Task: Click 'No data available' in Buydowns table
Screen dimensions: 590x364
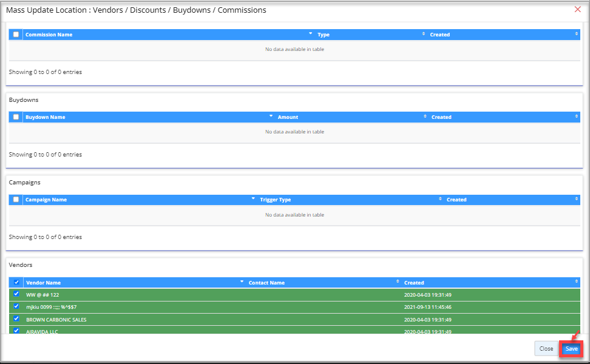Action: click(x=294, y=132)
